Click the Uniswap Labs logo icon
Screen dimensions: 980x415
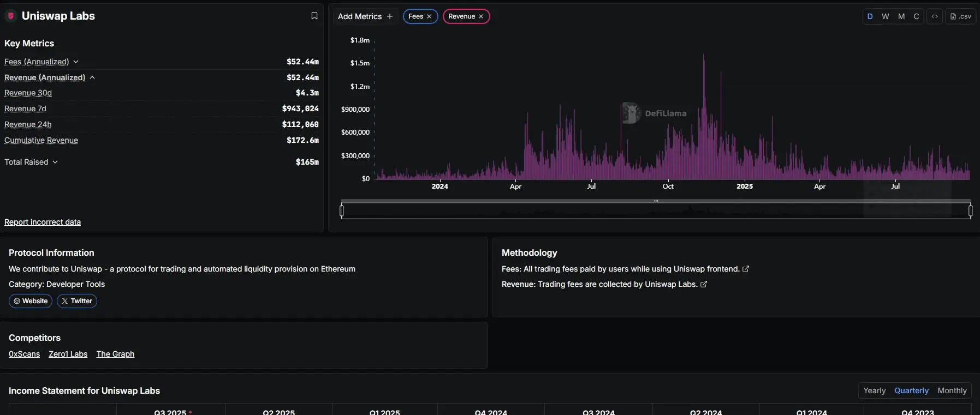pos(11,16)
